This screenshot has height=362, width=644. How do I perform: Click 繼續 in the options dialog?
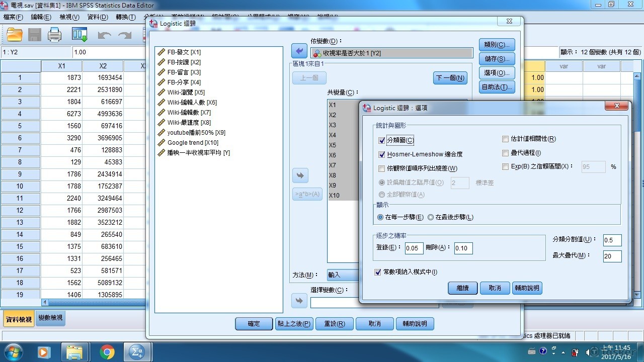462,288
